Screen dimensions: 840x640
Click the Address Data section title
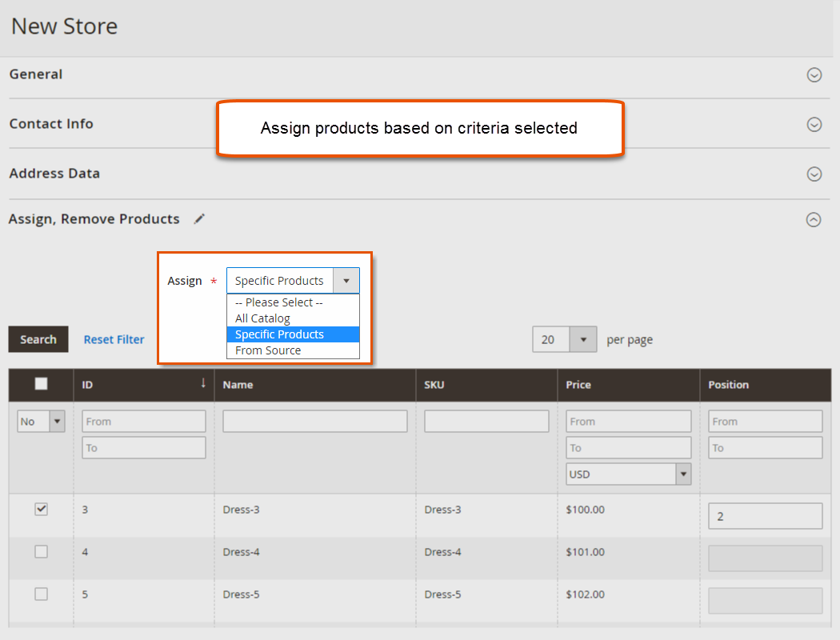click(x=54, y=174)
